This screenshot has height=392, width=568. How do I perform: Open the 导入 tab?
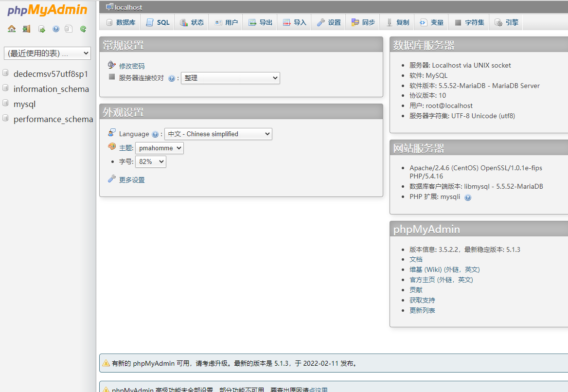click(294, 22)
